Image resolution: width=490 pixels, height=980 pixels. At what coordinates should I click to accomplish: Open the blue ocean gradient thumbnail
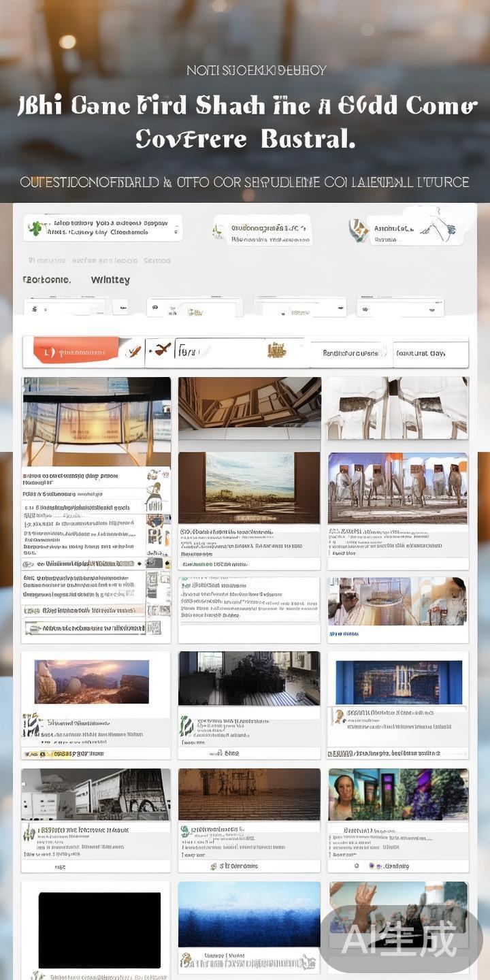tap(249, 914)
